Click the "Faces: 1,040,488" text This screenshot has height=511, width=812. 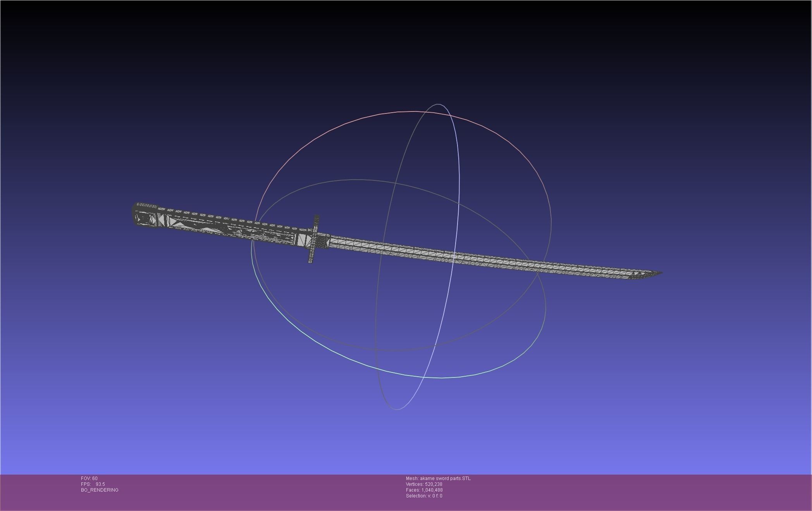tap(424, 490)
